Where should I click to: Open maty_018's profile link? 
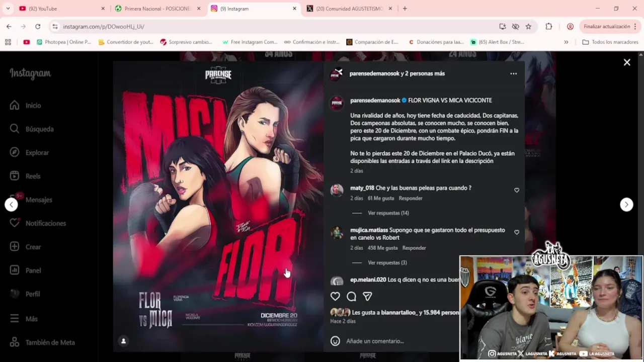[x=362, y=188]
